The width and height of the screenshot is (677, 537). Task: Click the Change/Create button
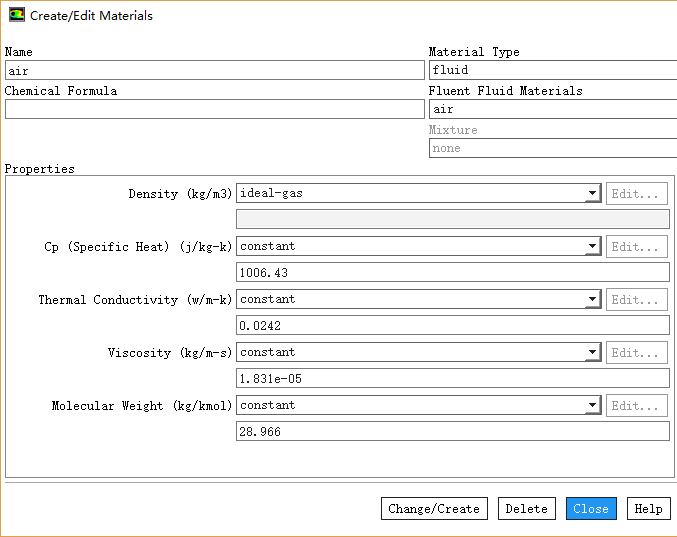pyautogui.click(x=434, y=509)
